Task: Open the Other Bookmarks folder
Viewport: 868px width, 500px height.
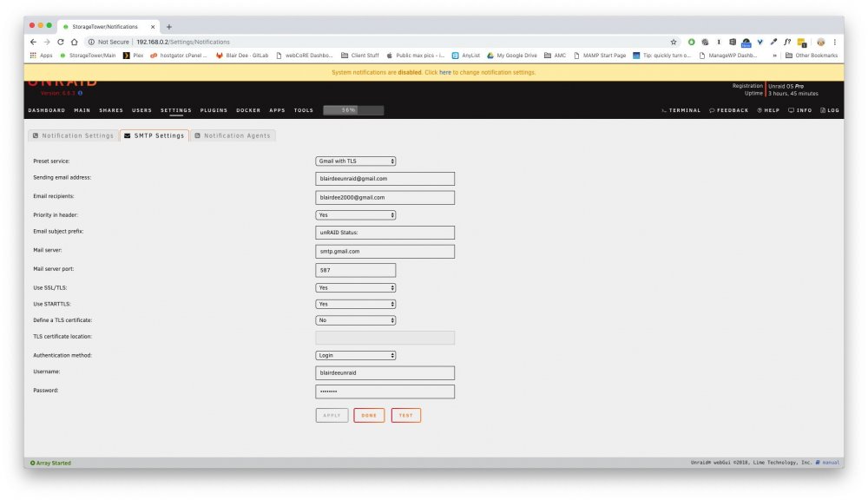Action: (812, 56)
